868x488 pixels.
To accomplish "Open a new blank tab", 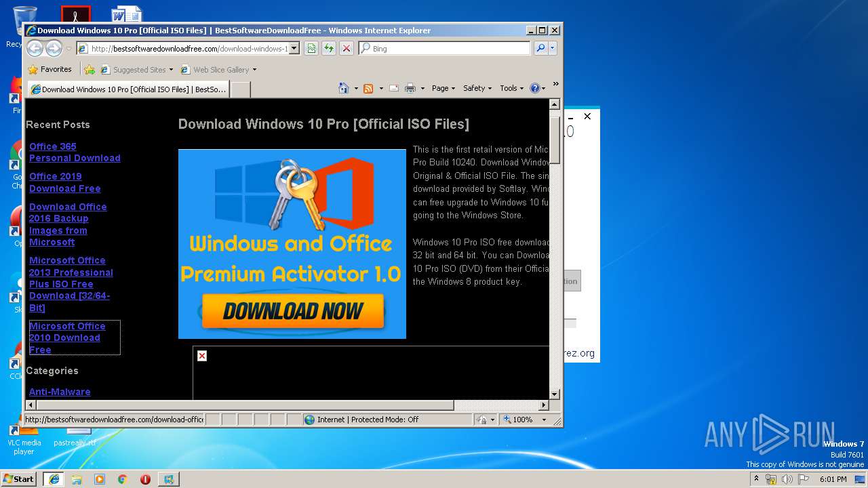I will (x=241, y=89).
